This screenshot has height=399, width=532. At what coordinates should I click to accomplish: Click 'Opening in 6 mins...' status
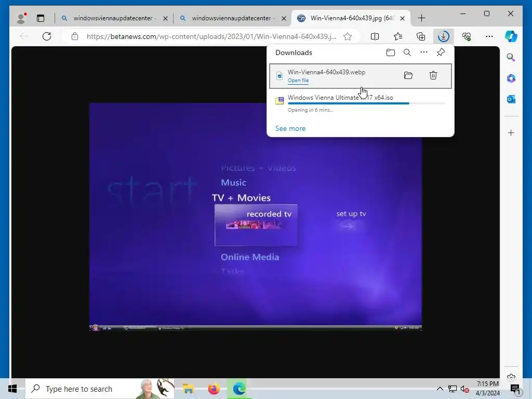click(x=311, y=110)
